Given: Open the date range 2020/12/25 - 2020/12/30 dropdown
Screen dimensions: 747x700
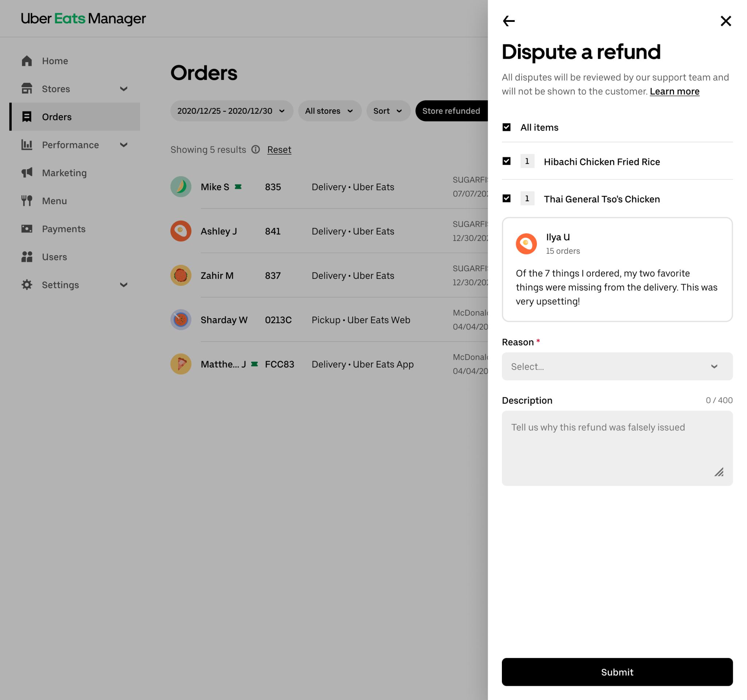Looking at the screenshot, I should coord(232,111).
